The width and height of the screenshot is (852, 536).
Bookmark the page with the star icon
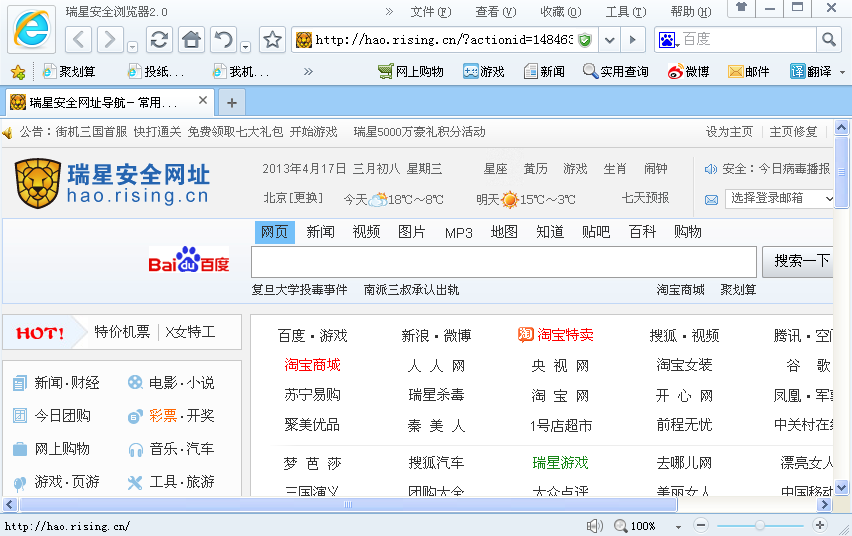click(272, 40)
